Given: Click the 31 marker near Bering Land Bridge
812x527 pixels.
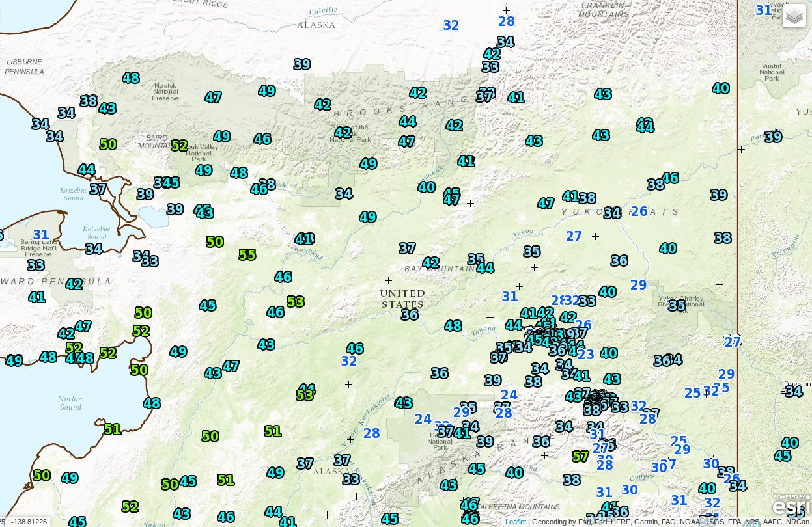Looking at the screenshot, I should (x=40, y=234).
